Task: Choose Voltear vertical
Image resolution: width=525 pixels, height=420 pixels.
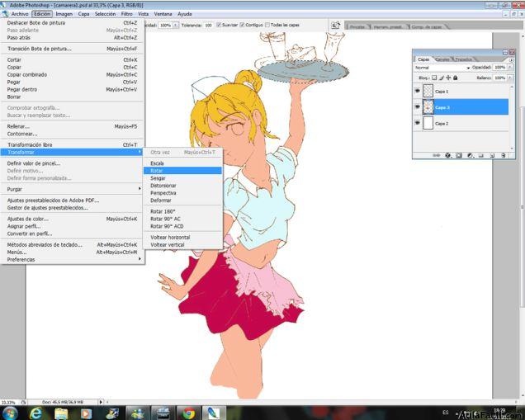Action: (x=182, y=244)
